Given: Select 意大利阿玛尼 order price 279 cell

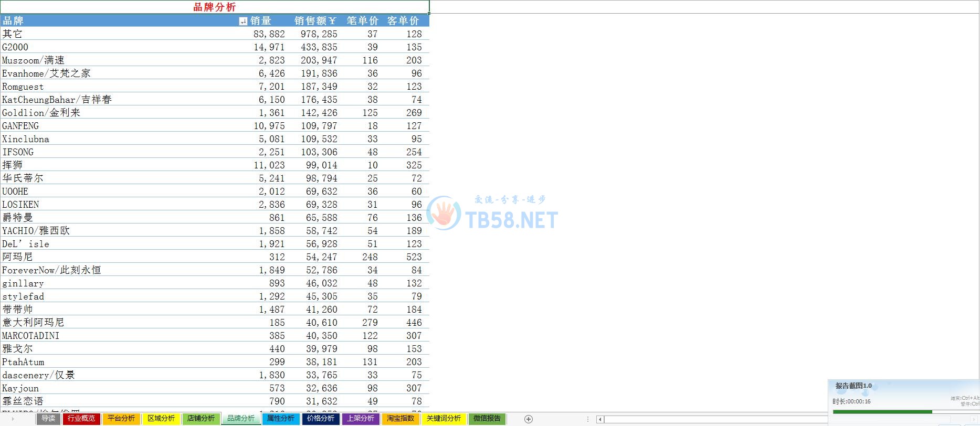Looking at the screenshot, I should pos(370,323).
